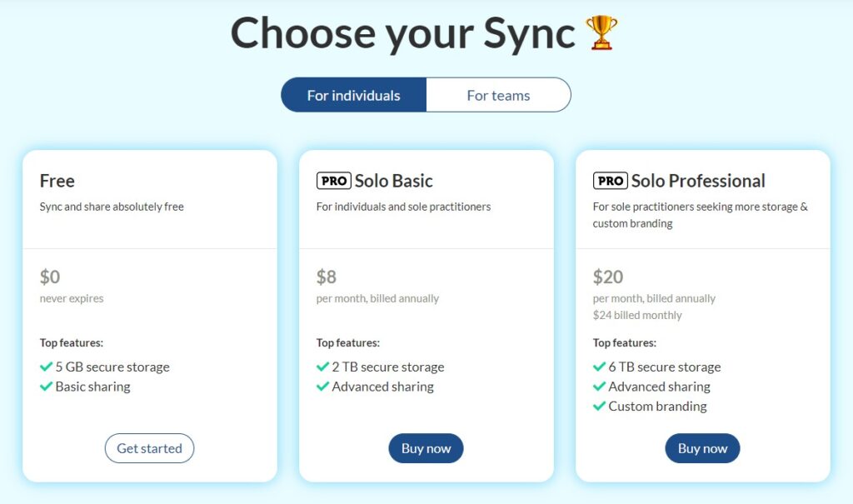The width and height of the screenshot is (853, 504).
Task: Click the $24 billed monthly text
Action: [637, 315]
